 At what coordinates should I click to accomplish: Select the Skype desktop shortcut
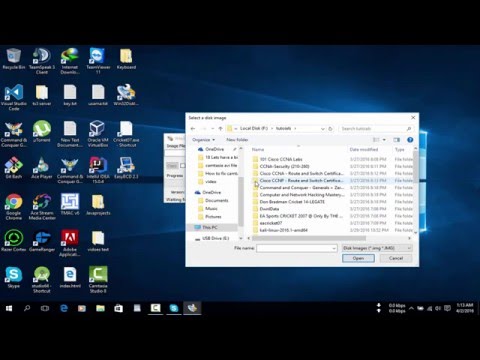[14, 277]
